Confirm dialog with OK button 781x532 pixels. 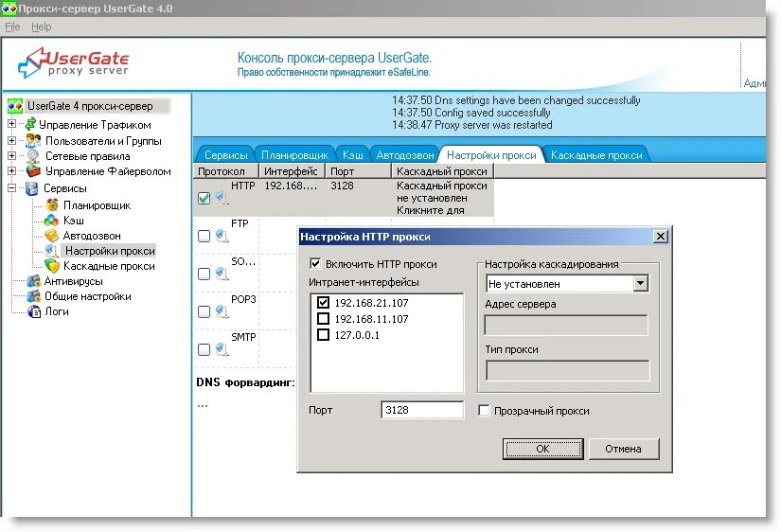[x=543, y=449]
